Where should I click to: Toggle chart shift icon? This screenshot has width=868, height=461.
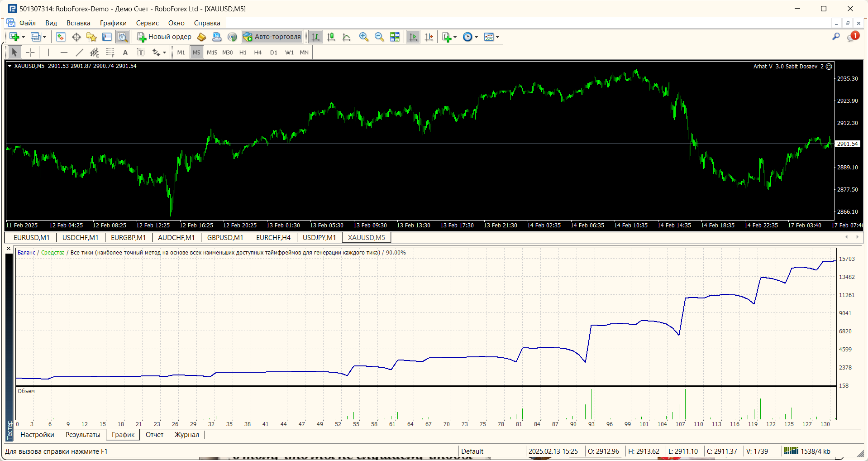click(x=429, y=37)
